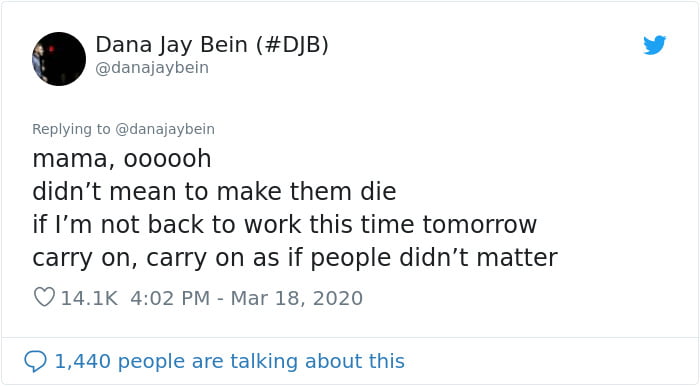
Task: Visit the @danajaybein handle under the name
Action: (152, 68)
